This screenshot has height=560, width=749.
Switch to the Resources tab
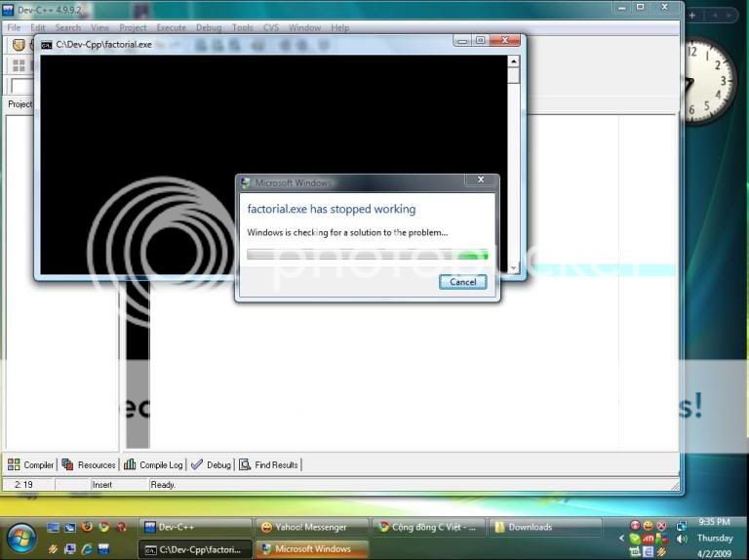point(89,465)
